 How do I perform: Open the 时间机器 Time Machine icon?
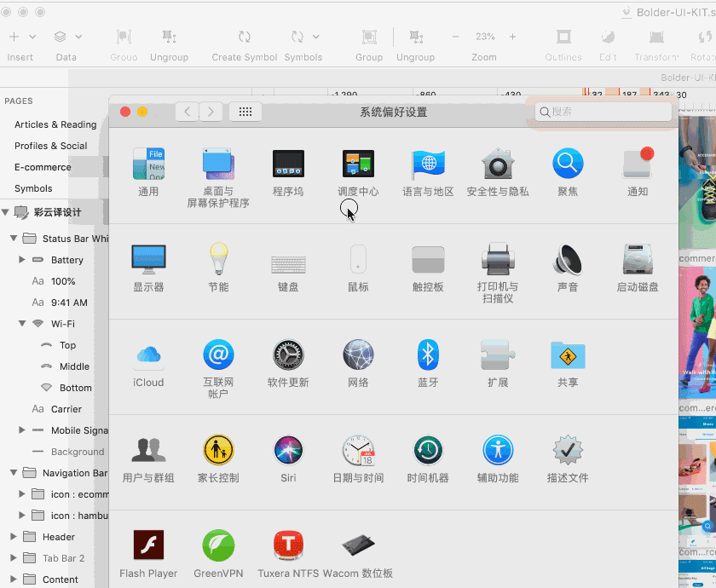428,450
